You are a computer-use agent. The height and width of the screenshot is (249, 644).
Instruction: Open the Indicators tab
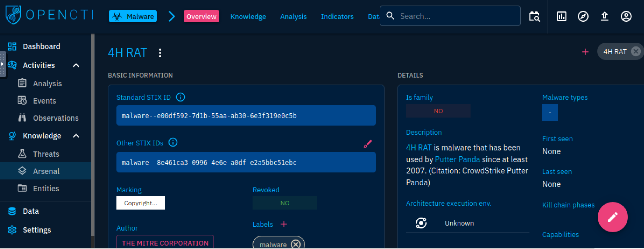coord(337,17)
